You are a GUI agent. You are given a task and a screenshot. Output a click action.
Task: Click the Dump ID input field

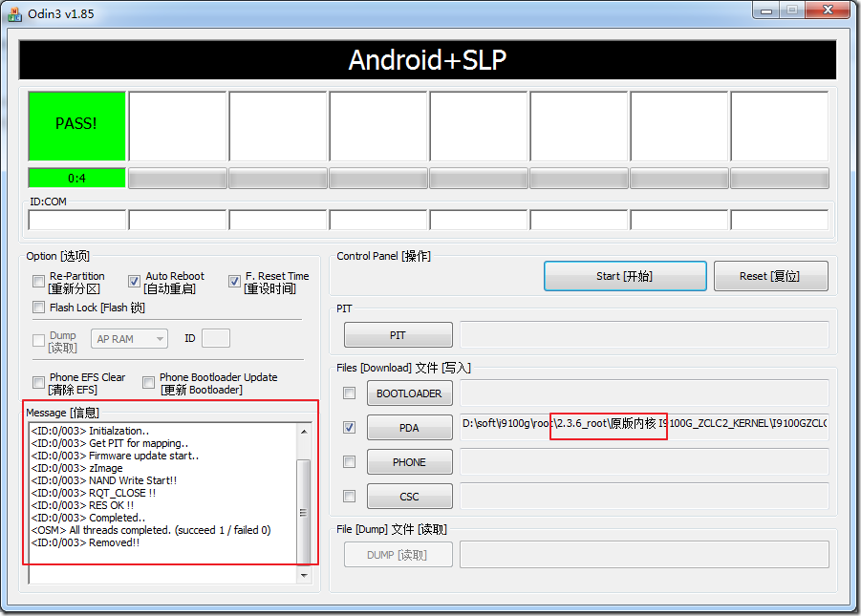pyautogui.click(x=216, y=338)
